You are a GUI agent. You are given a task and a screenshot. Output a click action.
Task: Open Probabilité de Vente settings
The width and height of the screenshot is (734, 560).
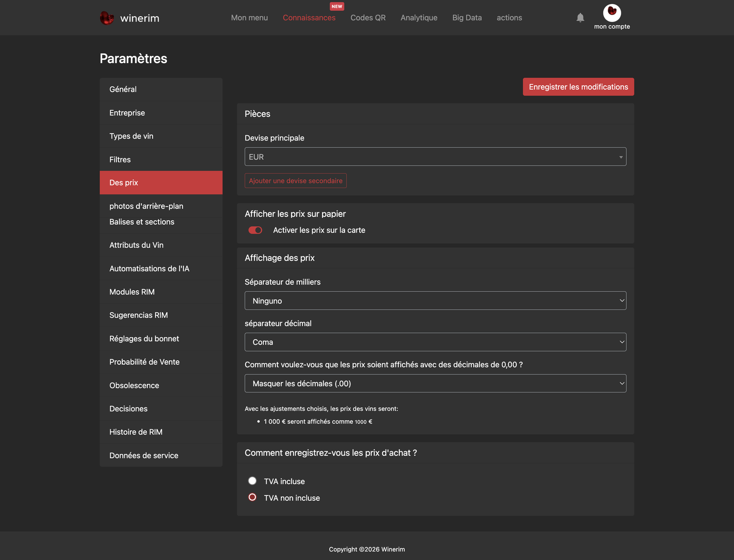pyautogui.click(x=161, y=362)
